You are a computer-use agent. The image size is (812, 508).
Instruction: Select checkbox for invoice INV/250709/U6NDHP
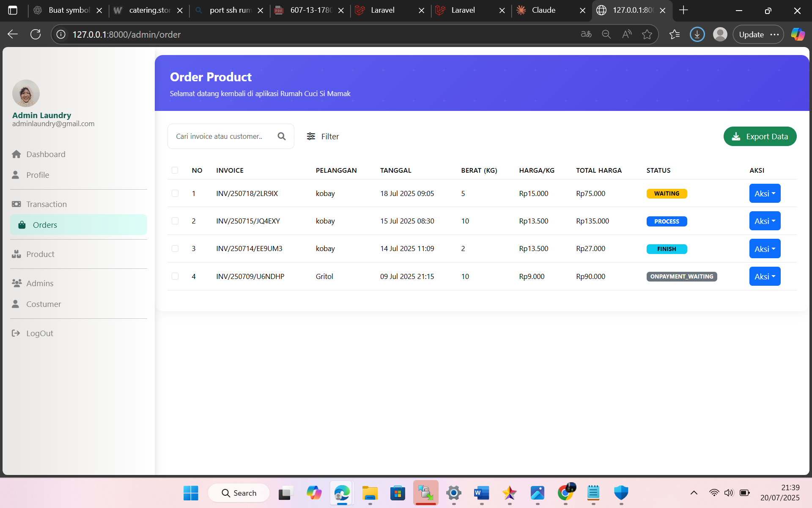175,276
